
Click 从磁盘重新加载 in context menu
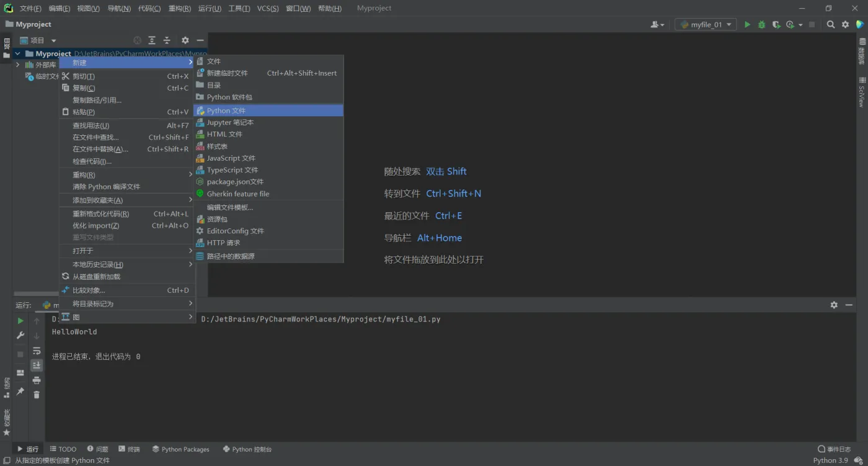tap(127, 277)
